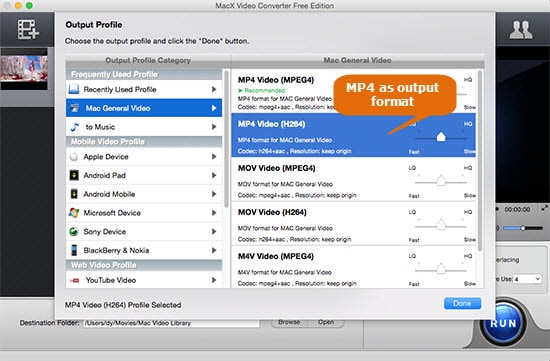Image resolution: width=550 pixels, height=361 pixels.
Task: Expand Mac General Video arrow
Action: tap(214, 108)
